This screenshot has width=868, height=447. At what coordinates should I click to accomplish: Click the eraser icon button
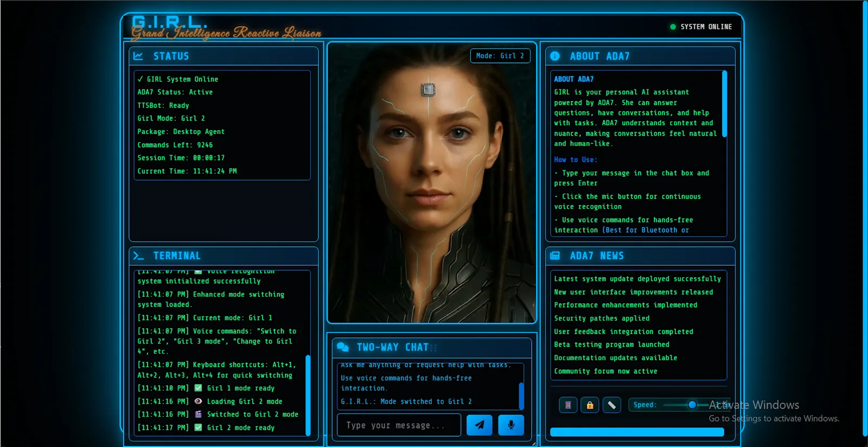coord(611,405)
